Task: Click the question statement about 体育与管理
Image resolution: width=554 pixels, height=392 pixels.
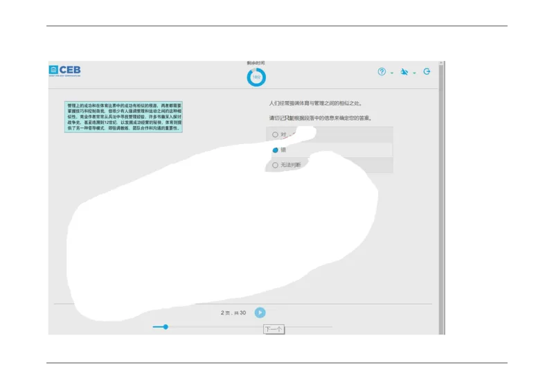Action: 315,103
